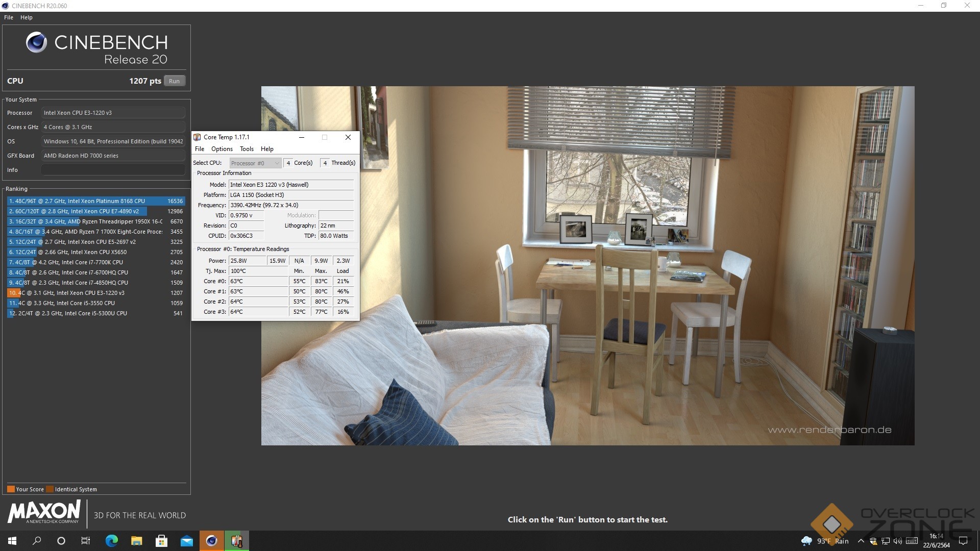Select the Xeon E3-1220 v3 ranking row
This screenshot has width=980, height=551.
(96, 293)
